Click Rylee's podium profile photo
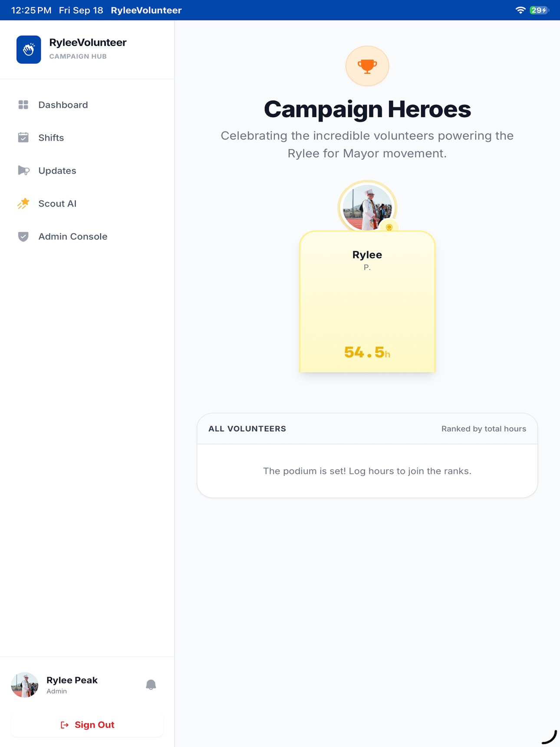This screenshot has height=747, width=560. tap(367, 208)
